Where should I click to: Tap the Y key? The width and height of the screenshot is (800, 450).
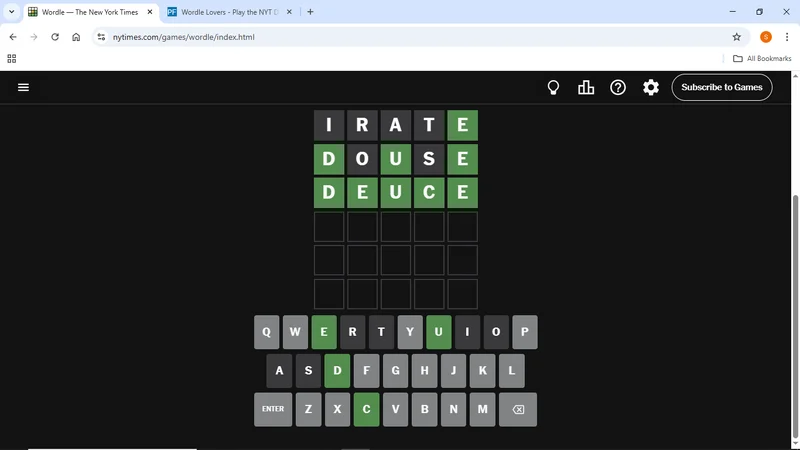pos(410,332)
